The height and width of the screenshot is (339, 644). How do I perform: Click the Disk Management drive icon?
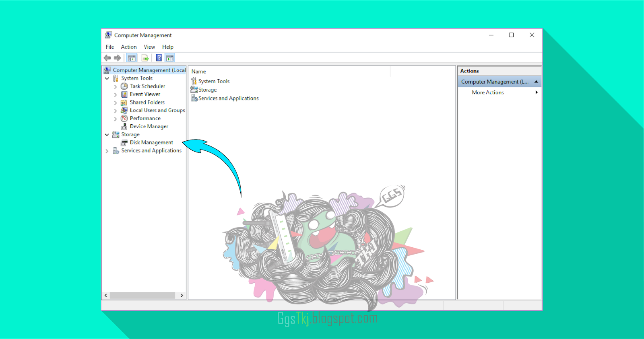click(124, 142)
